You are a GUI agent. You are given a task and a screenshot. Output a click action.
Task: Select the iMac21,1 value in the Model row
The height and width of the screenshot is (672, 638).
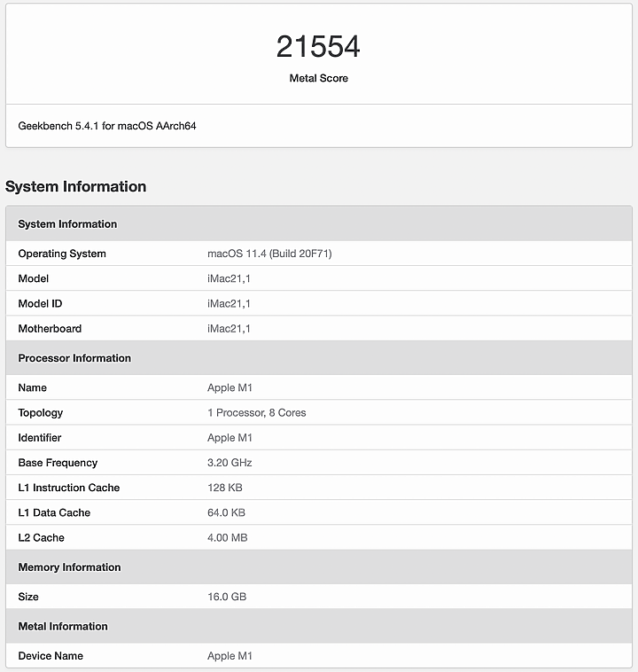[x=229, y=278]
